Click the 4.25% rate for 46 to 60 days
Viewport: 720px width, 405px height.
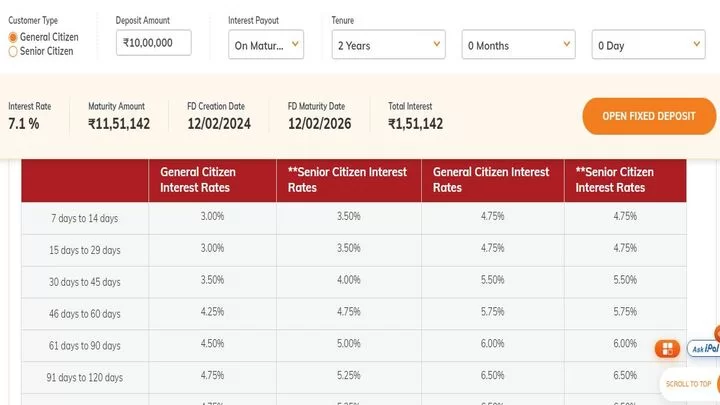(212, 312)
